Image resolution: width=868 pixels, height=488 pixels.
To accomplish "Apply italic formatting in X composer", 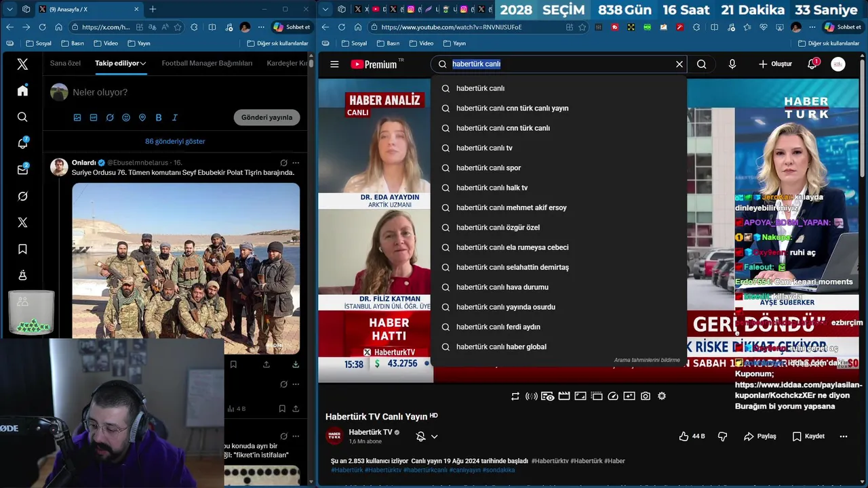I will coord(175,117).
